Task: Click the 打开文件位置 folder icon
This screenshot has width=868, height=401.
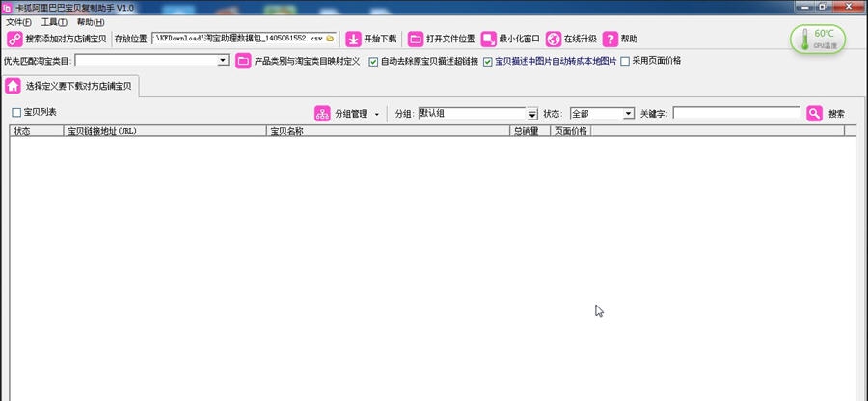Action: (x=415, y=39)
